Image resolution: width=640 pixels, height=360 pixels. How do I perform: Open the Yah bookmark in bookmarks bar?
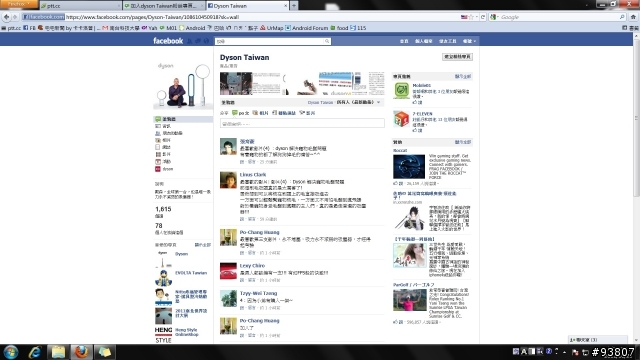(149, 28)
